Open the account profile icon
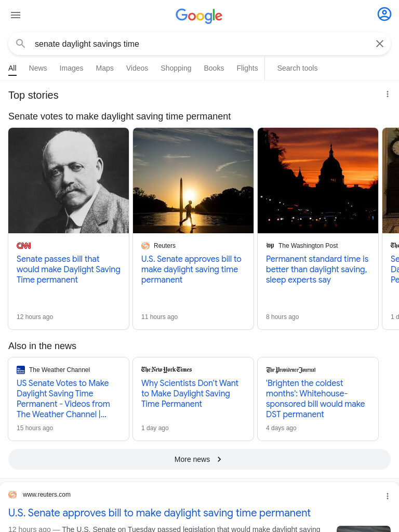 (x=384, y=14)
